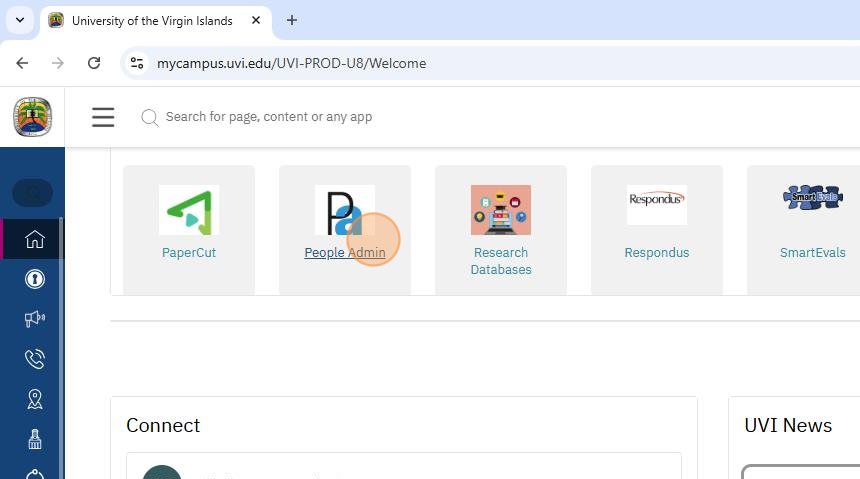Click the People Admin link
The width and height of the screenshot is (860, 479).
(x=344, y=253)
